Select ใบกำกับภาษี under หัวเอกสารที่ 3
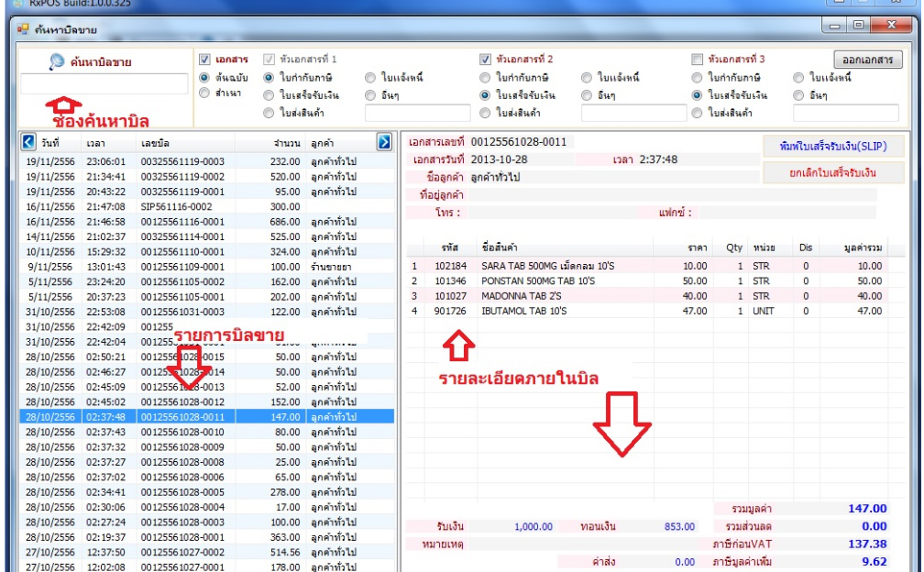This screenshot has height=572, width=924. coord(697,77)
